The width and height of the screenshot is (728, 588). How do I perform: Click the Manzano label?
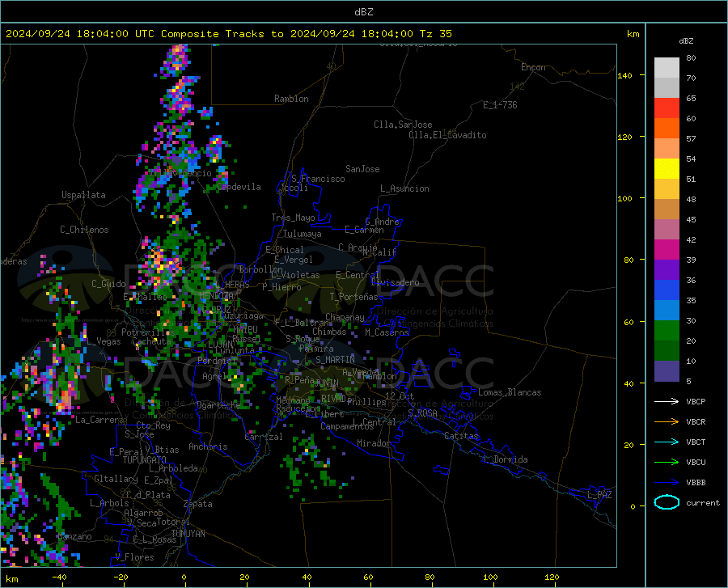(x=74, y=536)
